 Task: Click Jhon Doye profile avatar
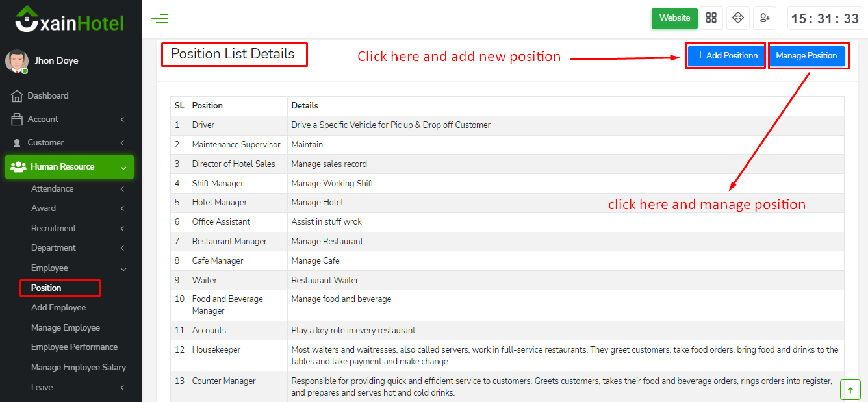(x=17, y=61)
